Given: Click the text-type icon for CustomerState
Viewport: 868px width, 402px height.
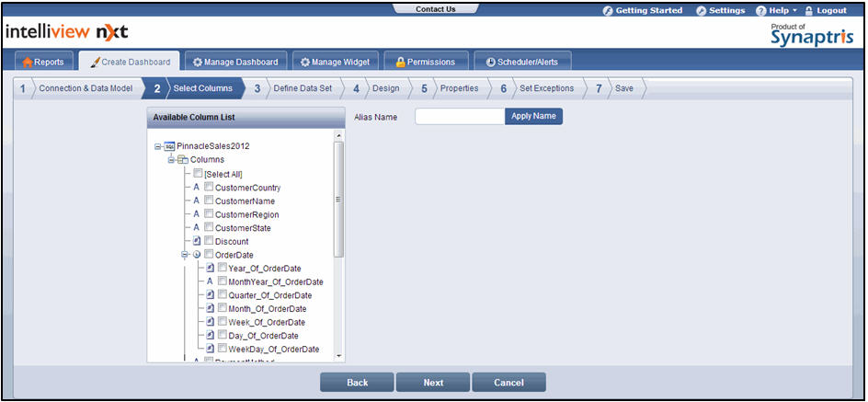Looking at the screenshot, I should coord(196,227).
